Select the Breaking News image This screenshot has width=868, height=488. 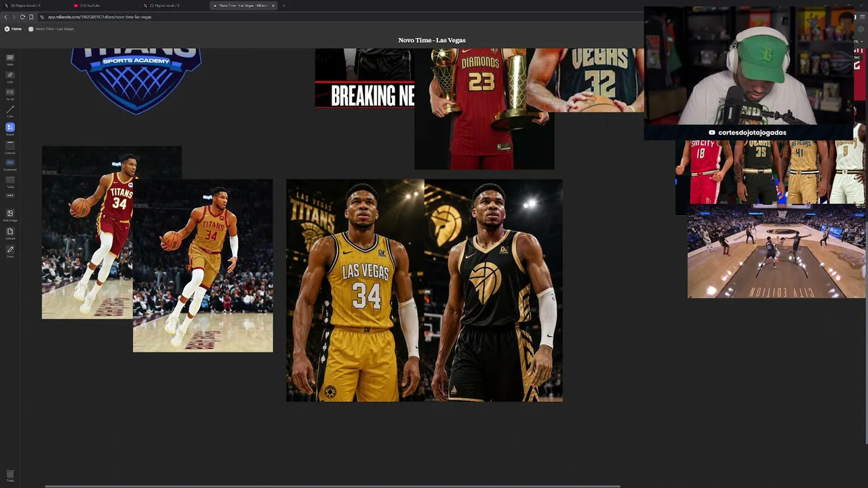point(365,78)
